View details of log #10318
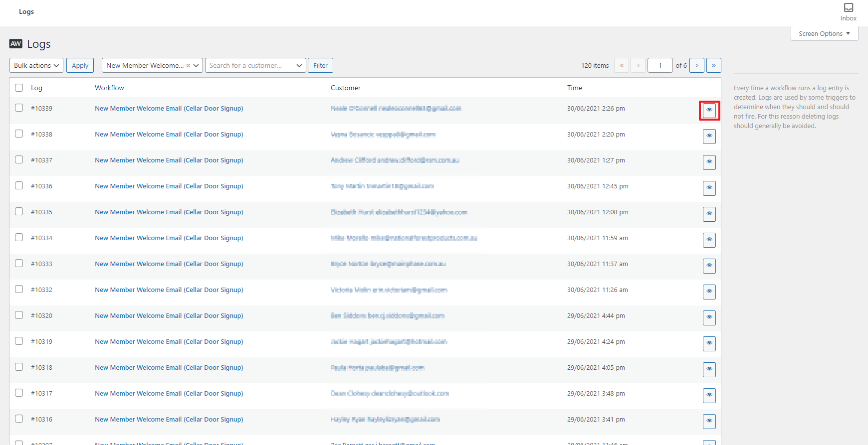 [709, 369]
